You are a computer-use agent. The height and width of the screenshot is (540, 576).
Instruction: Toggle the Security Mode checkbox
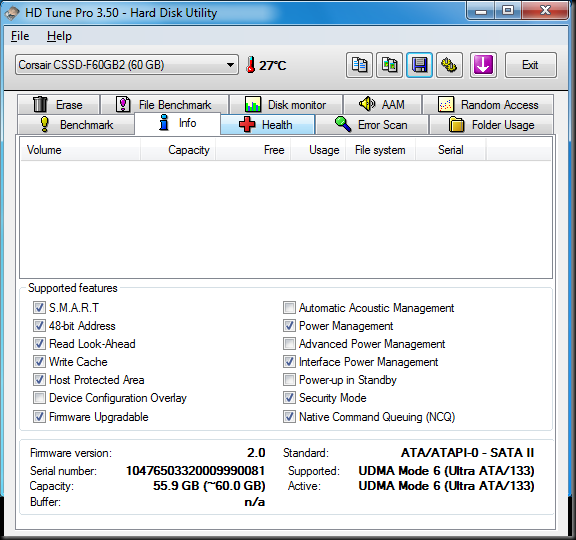point(289,397)
